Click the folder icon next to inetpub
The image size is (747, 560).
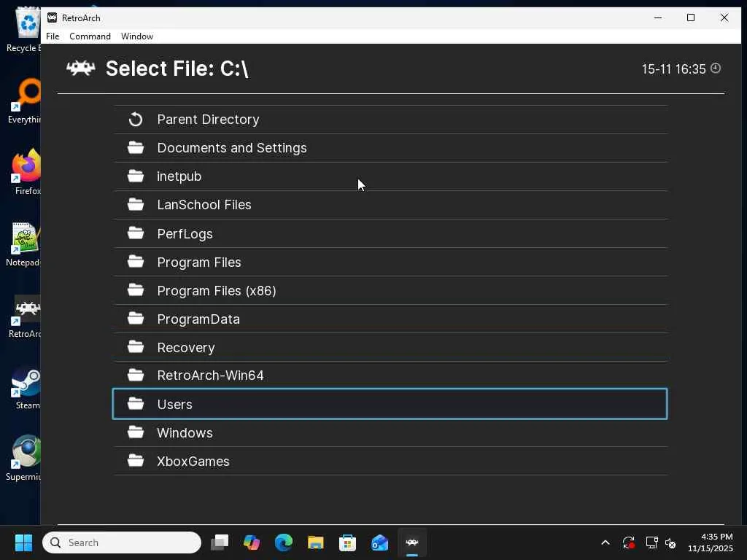136,176
